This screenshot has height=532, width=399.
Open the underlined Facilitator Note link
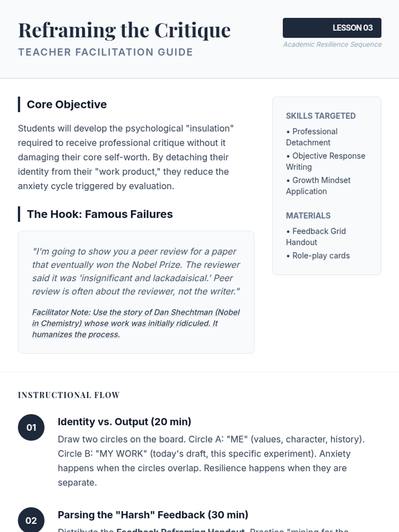(x=136, y=323)
